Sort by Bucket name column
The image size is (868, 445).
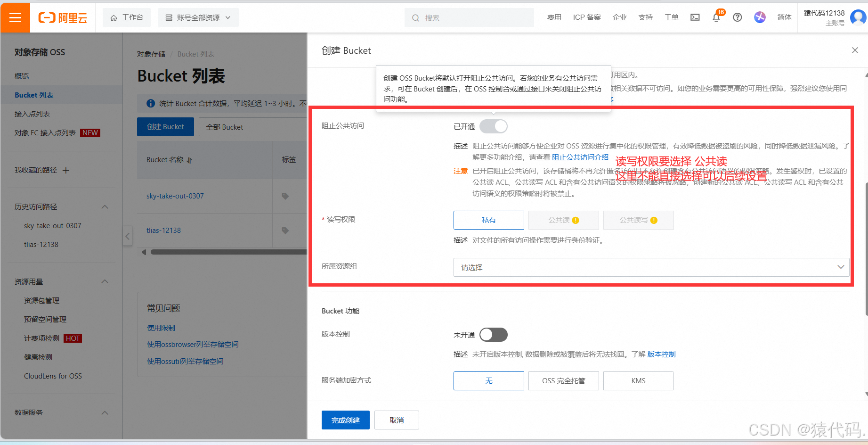(x=189, y=160)
